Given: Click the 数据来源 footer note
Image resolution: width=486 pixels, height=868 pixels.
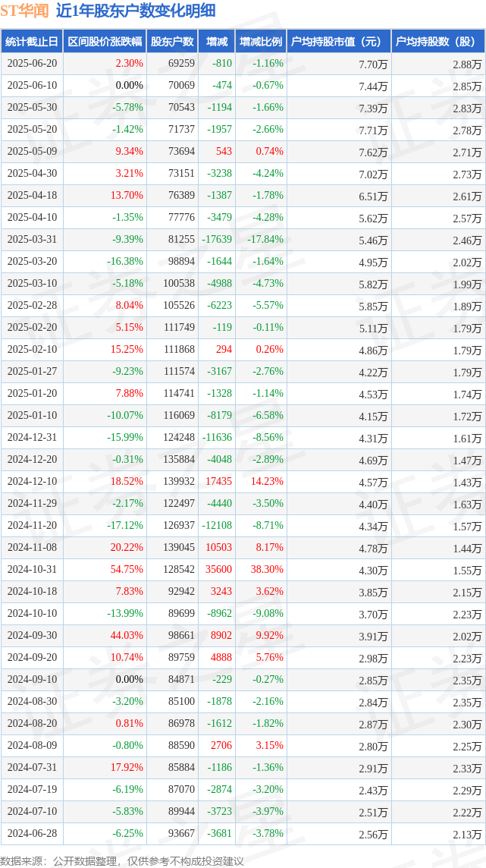Looking at the screenshot, I should [x=122, y=860].
